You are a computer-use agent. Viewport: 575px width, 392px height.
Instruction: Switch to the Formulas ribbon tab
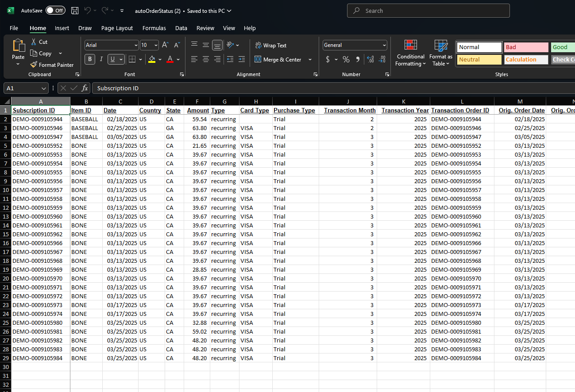pos(154,28)
